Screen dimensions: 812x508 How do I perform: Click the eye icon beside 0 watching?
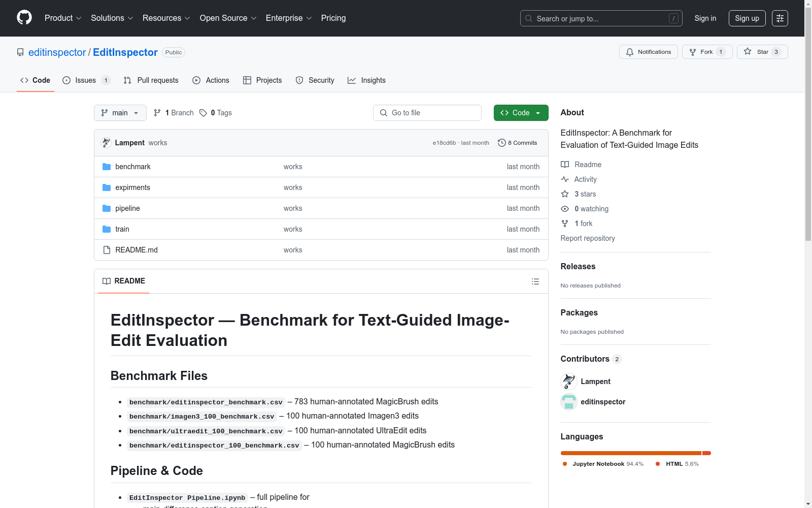point(565,209)
